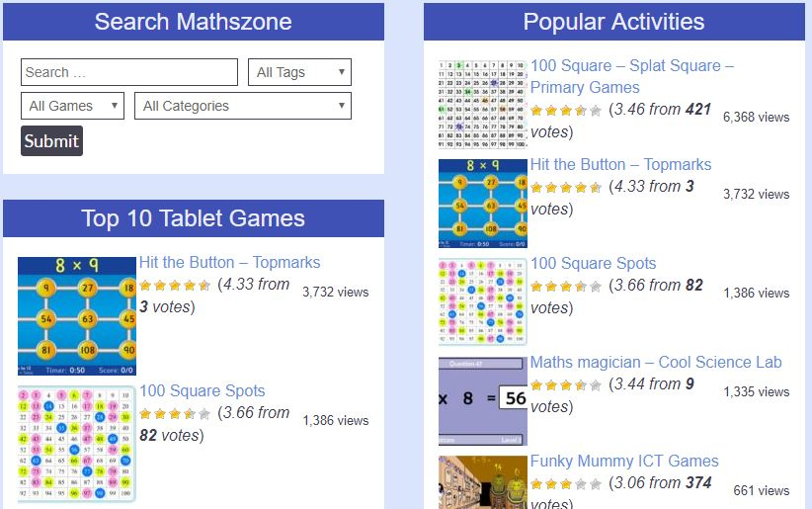Viewport: 812px width, 509px height.
Task: Open the Splat Square thumbnail in Popular Activities
Action: 483,104
